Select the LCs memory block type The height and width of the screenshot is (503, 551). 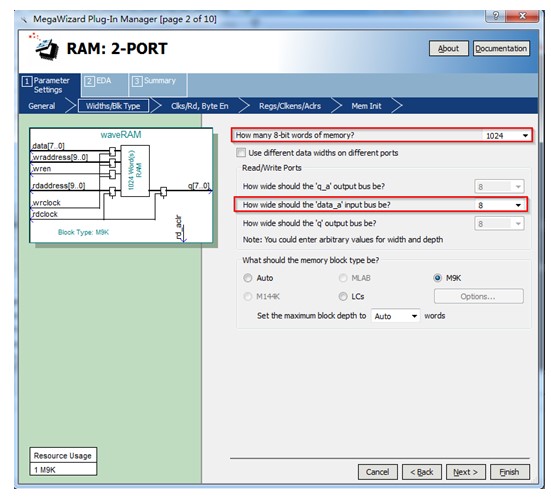click(x=343, y=296)
